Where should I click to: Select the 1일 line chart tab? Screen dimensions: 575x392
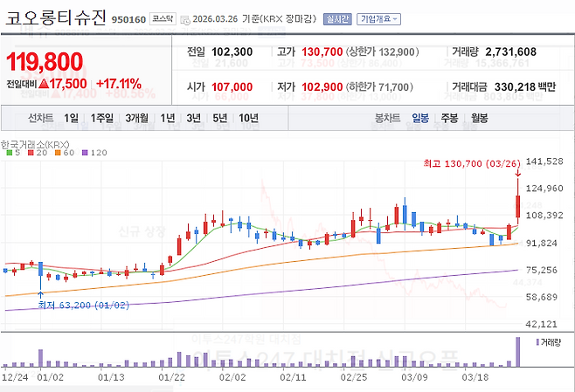[71, 118]
